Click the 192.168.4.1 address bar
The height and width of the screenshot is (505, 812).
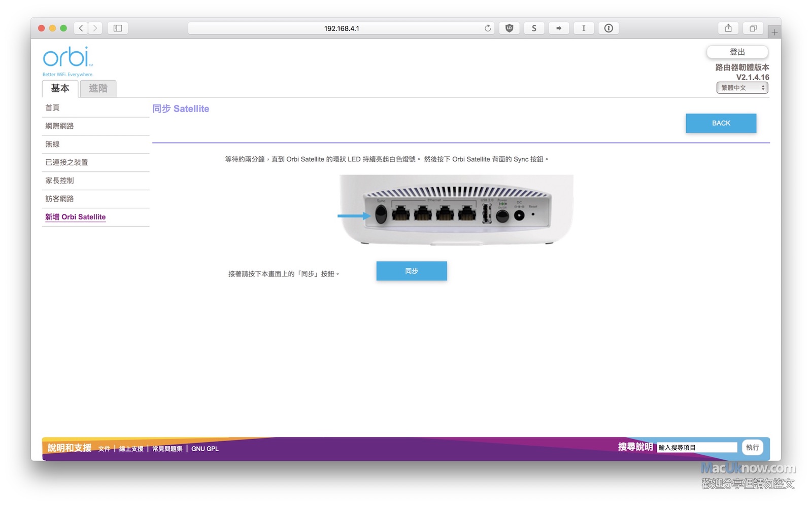coord(341,28)
